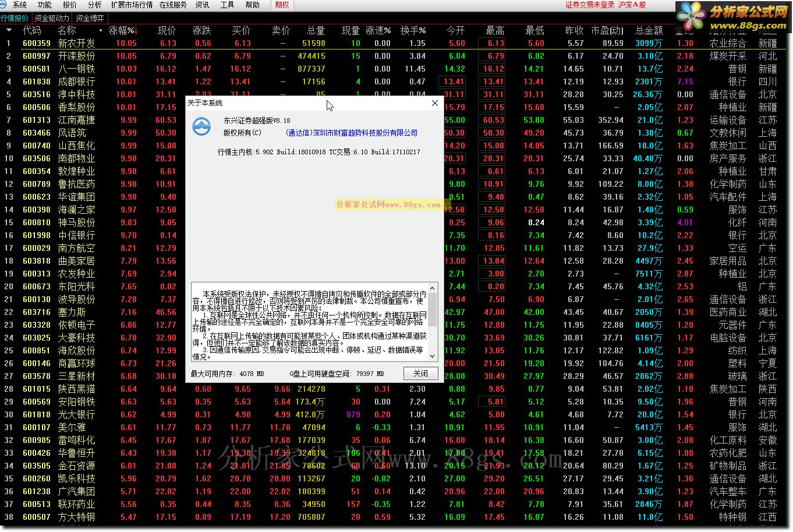Open the 系统 menu
The height and width of the screenshot is (532, 793).
coord(19,5)
